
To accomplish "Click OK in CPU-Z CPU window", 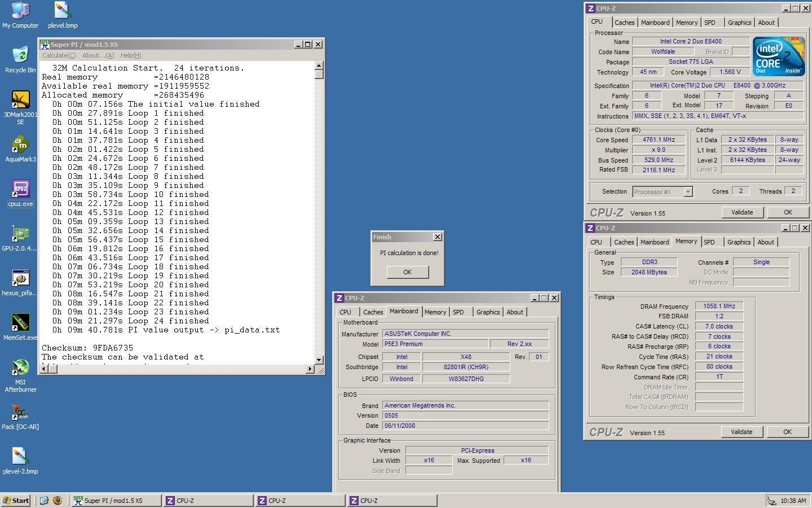I will [788, 212].
